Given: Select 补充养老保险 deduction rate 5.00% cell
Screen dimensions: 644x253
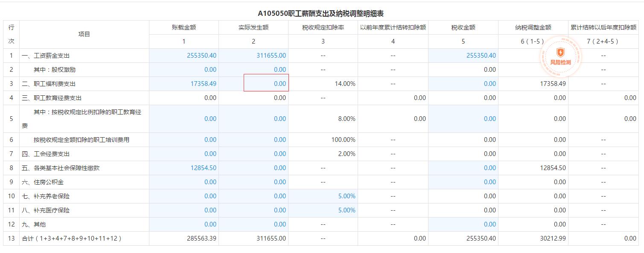Looking at the screenshot, I should coord(323,196).
